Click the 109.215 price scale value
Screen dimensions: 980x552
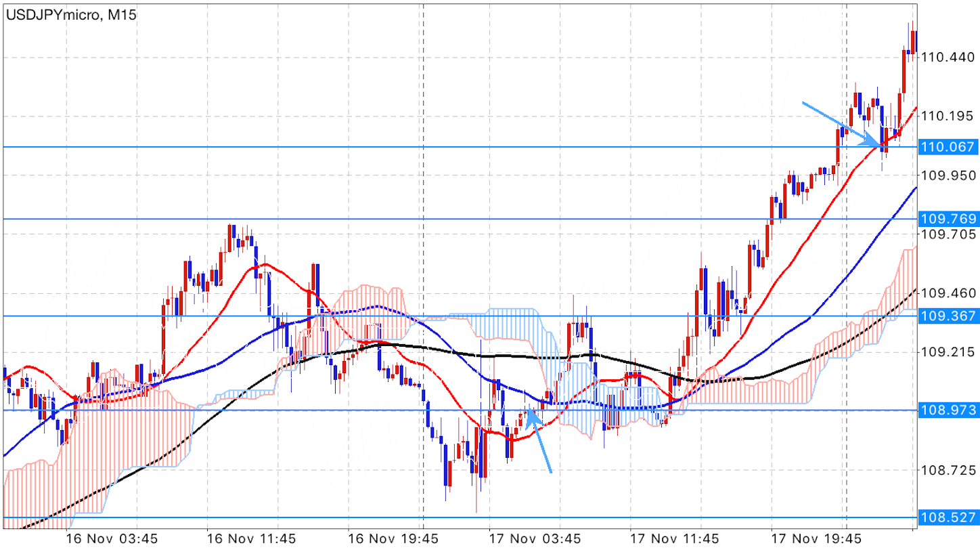point(948,352)
